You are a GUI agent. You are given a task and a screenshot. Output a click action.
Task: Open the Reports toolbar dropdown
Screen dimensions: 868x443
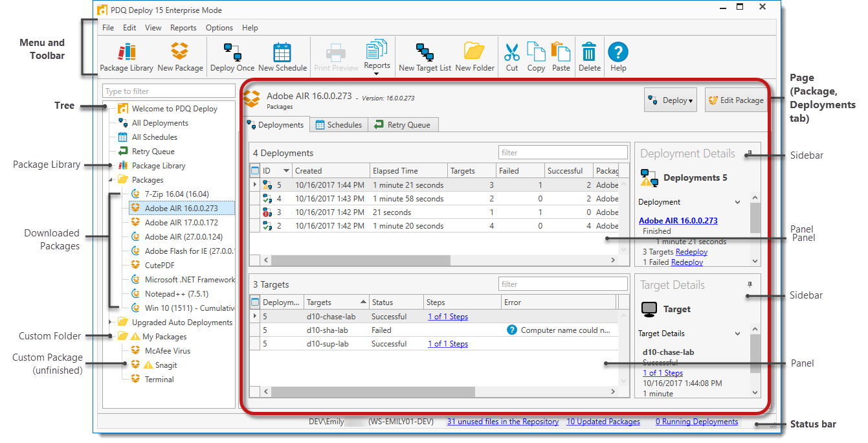coord(377,57)
